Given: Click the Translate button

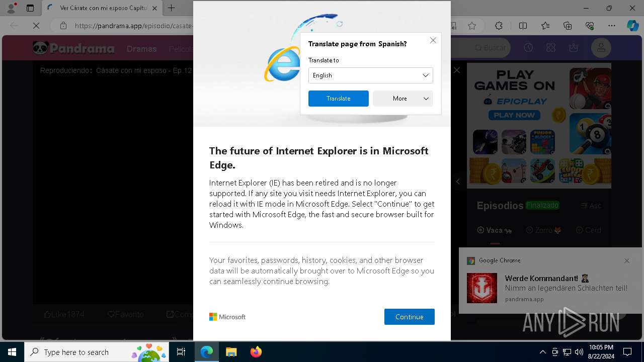Looking at the screenshot, I should (x=338, y=99).
